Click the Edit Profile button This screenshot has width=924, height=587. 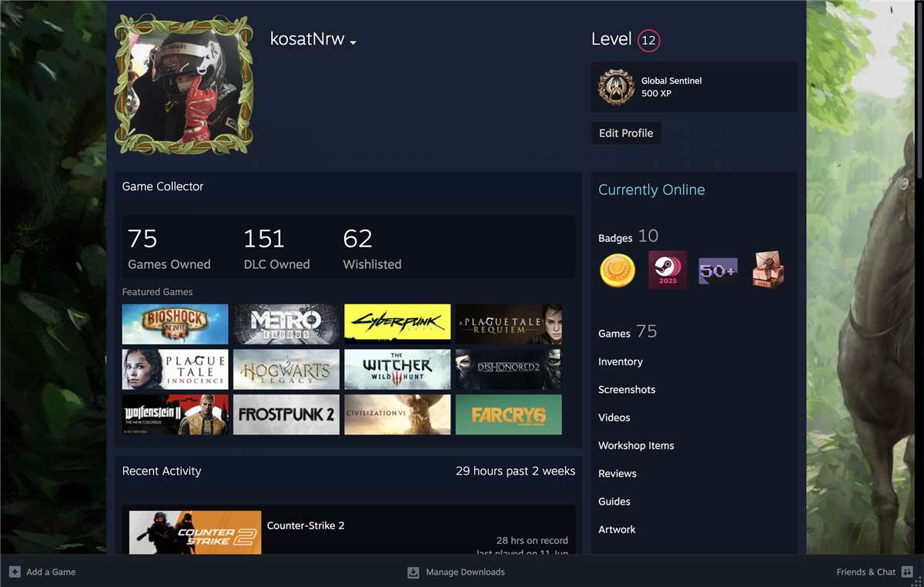[x=626, y=133]
